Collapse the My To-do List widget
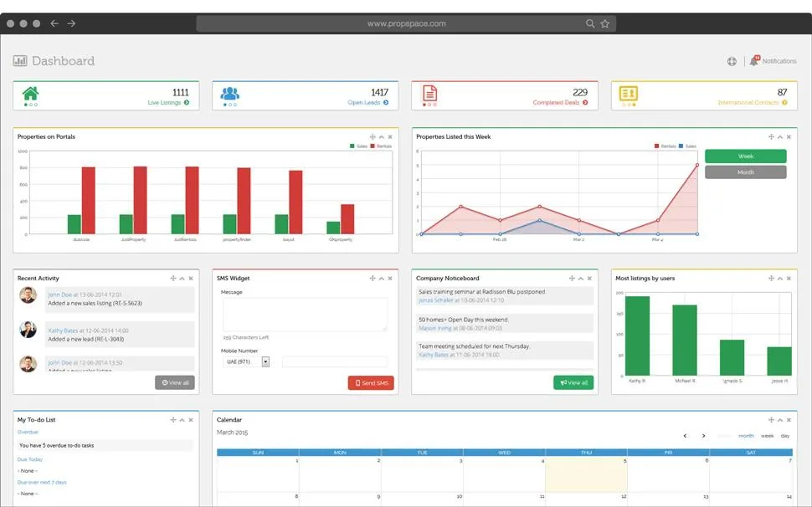Screen dimensions: 812x507 pos(182,419)
